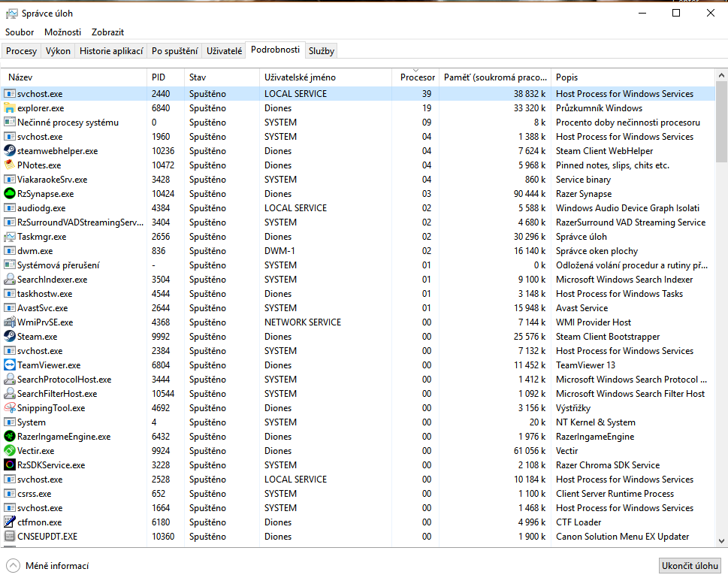Sort by Paměť column header
The height and width of the screenshot is (584, 728).
(x=494, y=77)
